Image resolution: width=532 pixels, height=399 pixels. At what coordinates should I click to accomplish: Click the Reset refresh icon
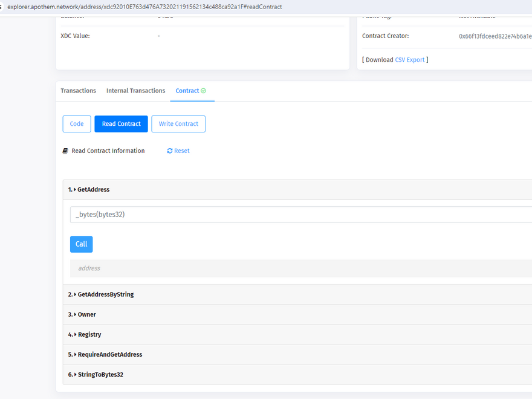click(170, 151)
